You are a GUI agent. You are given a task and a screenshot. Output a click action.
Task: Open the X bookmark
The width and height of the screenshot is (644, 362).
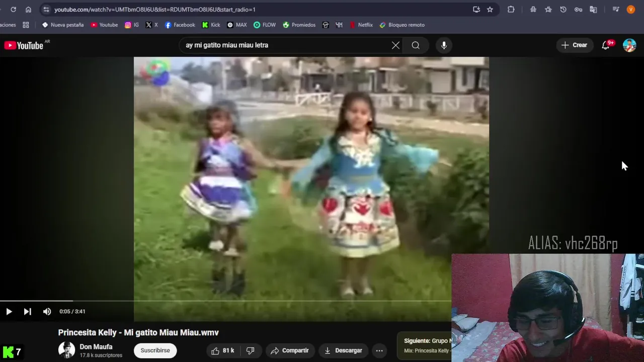[151, 25]
